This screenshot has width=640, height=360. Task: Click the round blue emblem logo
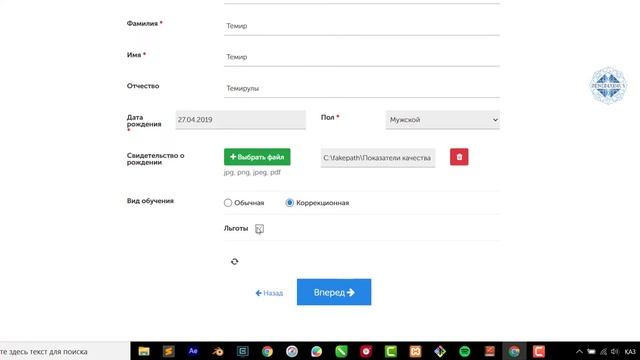(608, 85)
